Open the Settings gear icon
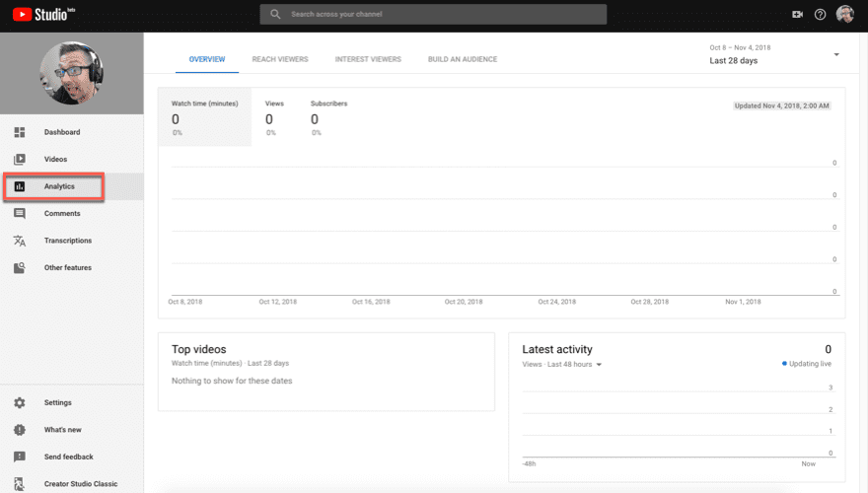The width and height of the screenshot is (868, 493). click(20, 403)
